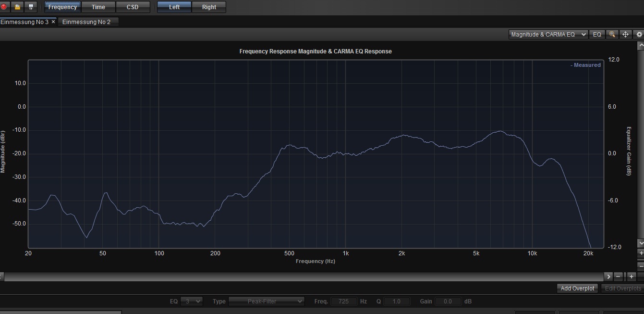This screenshot has width=644, height=314.
Task: Zoom out horizontal axis with minus button
Action: click(619, 276)
